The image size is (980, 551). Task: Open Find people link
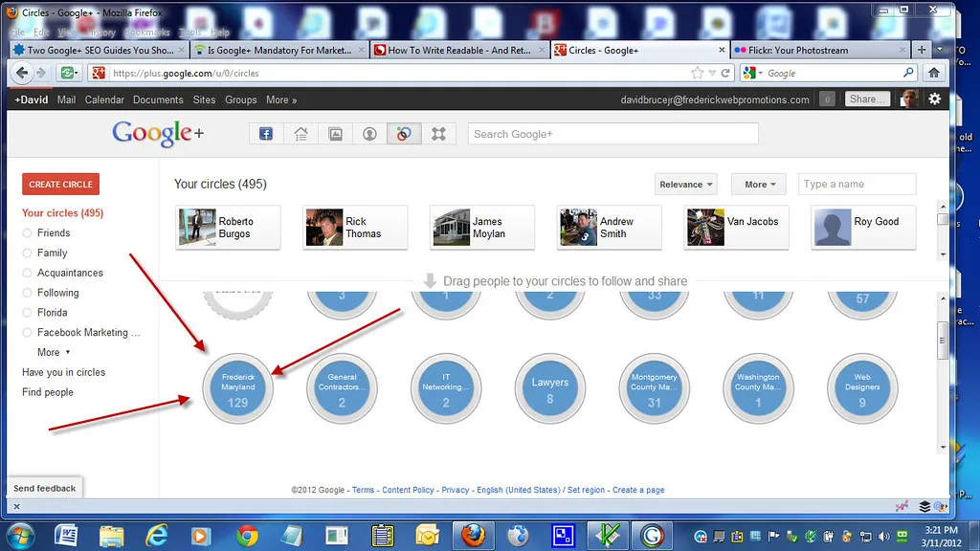tap(48, 392)
